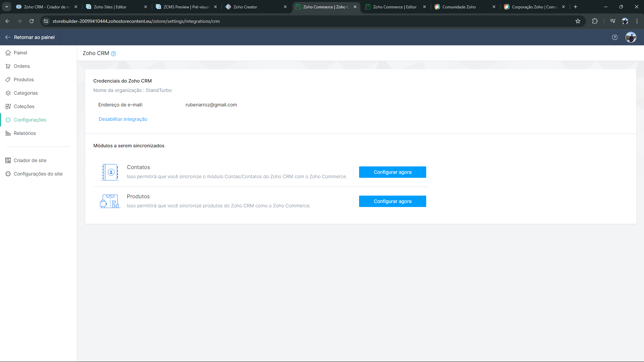The width and height of the screenshot is (644, 362).
Task: Close the Comunidade Zoho tab
Action: [494, 7]
